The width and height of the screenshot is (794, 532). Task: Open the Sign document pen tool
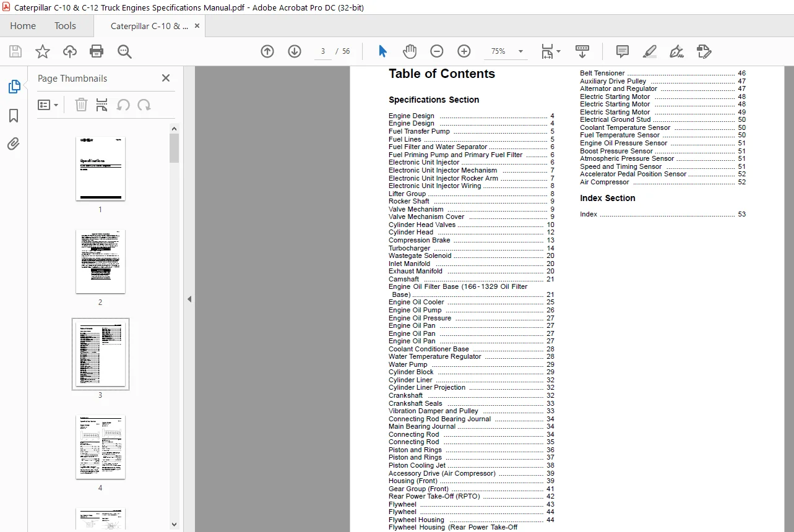pos(677,51)
